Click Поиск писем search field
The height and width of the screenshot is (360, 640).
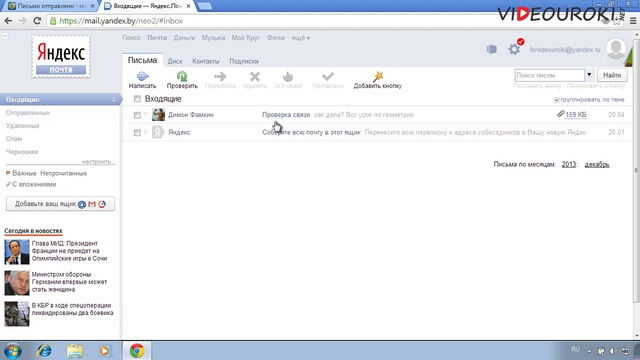pos(549,75)
